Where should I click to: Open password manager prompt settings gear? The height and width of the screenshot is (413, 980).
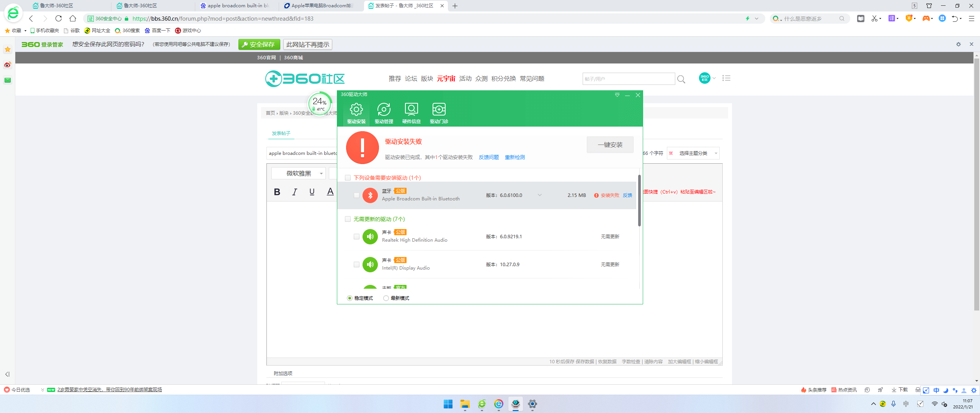[958, 44]
